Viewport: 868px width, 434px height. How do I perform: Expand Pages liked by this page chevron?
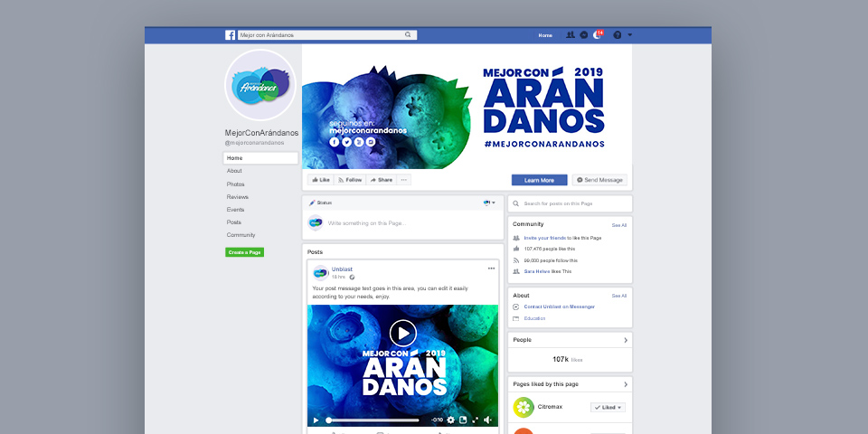coord(626,384)
